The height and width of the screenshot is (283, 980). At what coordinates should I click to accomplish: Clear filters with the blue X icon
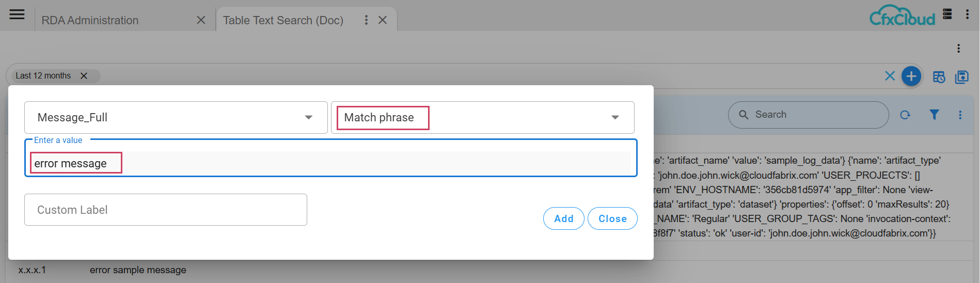[890, 76]
